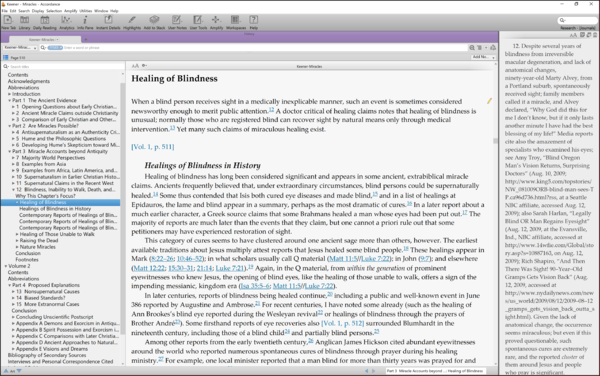Click the table of contents icon beside Page
600x376 pixels.
tap(5, 57)
